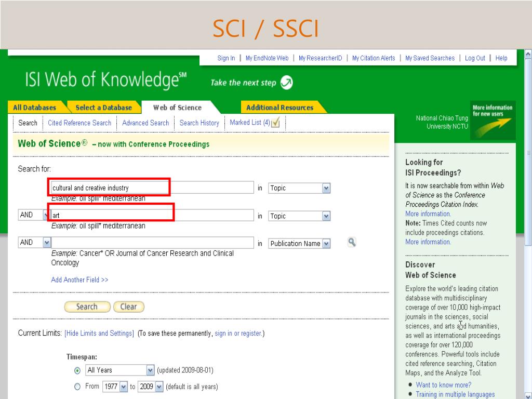The width and height of the screenshot is (532, 399).
Task: Open the first Topic field dropdown
Action: point(326,188)
